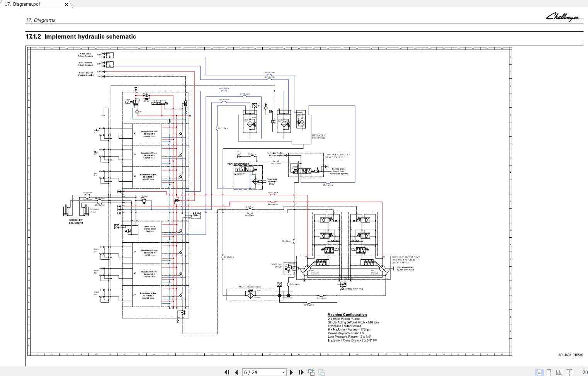Switch to two-page facing layout

(x=559, y=372)
